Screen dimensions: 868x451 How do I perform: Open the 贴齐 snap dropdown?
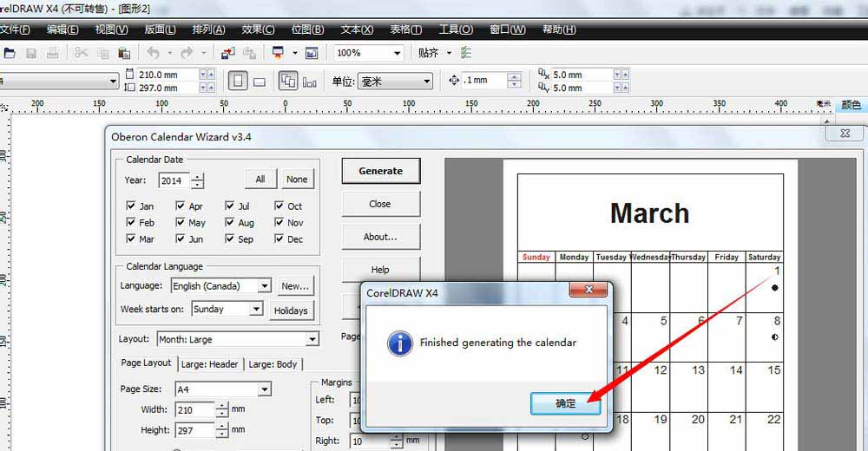tap(449, 53)
